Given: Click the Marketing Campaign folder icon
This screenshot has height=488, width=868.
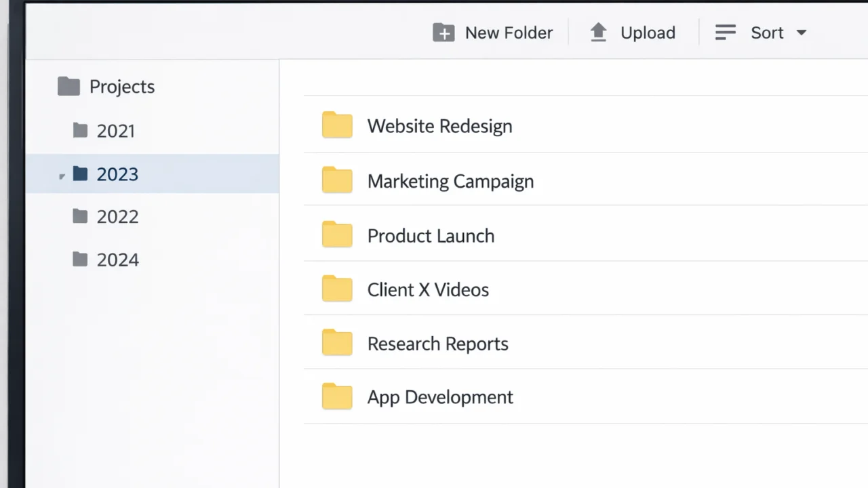Looking at the screenshot, I should click(x=337, y=180).
